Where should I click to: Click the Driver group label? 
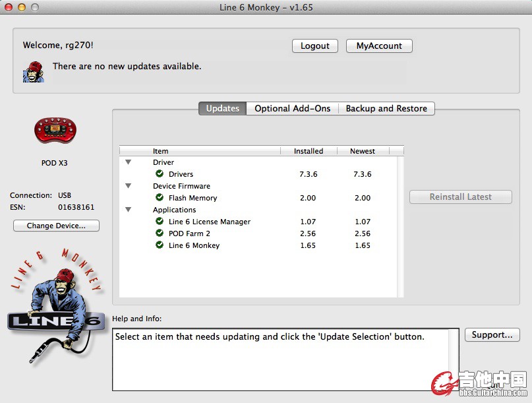coord(163,162)
